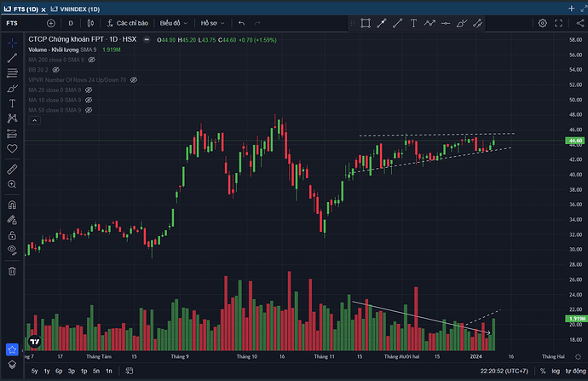The height and width of the screenshot is (381, 588).
Task: Show the BB 20 2 indicator
Action: (x=56, y=70)
